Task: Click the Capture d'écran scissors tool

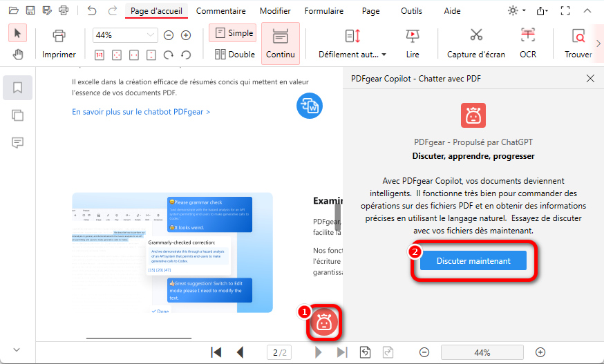Action: click(476, 44)
